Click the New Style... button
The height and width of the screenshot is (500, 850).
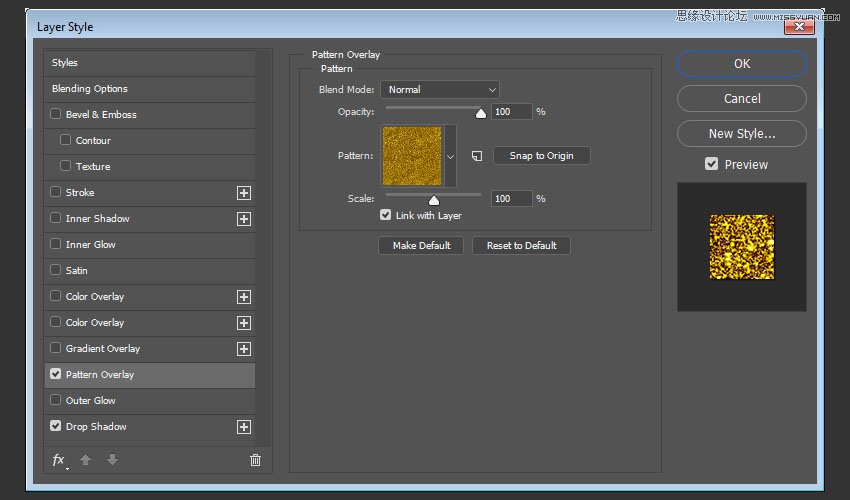[x=741, y=133]
